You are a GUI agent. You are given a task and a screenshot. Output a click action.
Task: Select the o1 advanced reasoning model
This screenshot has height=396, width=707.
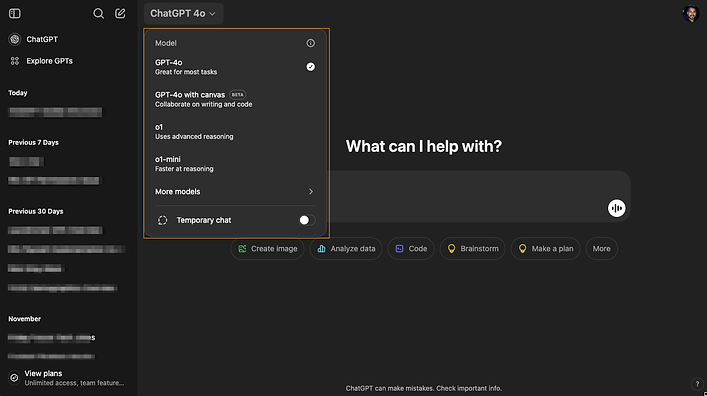coord(235,132)
